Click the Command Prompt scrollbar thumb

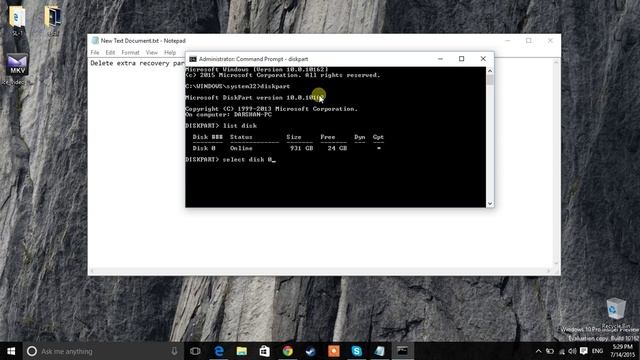[x=490, y=80]
